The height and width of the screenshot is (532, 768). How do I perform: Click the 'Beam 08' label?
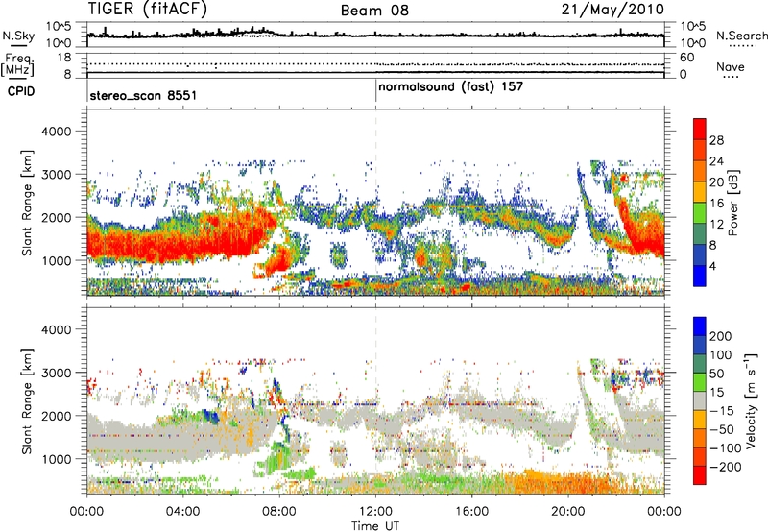click(x=374, y=11)
